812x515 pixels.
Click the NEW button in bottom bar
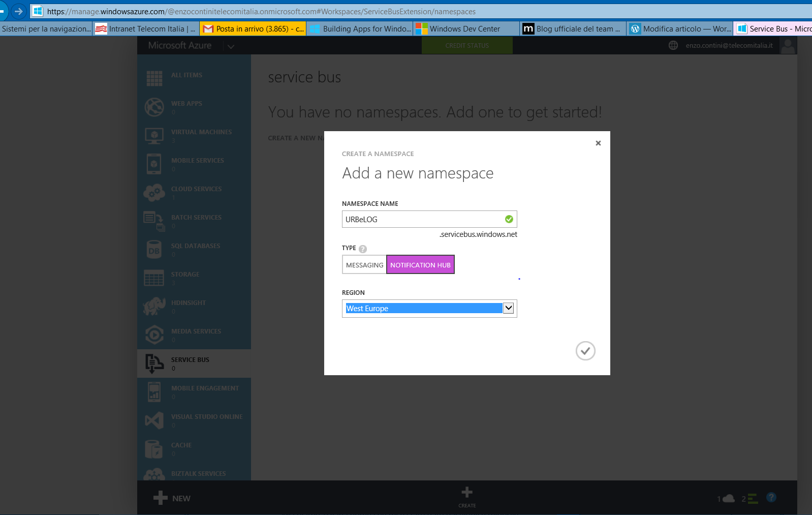[x=172, y=498]
